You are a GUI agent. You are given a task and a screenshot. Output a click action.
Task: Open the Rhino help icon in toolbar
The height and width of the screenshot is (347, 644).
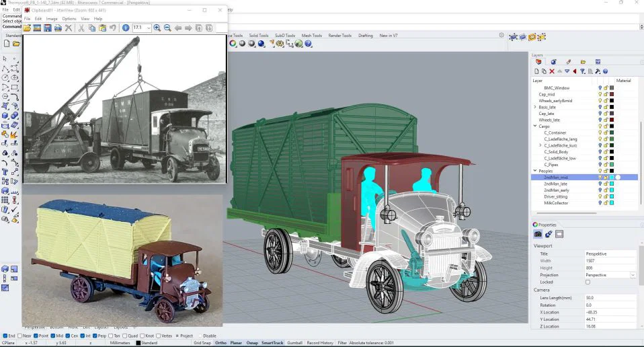click(308, 44)
